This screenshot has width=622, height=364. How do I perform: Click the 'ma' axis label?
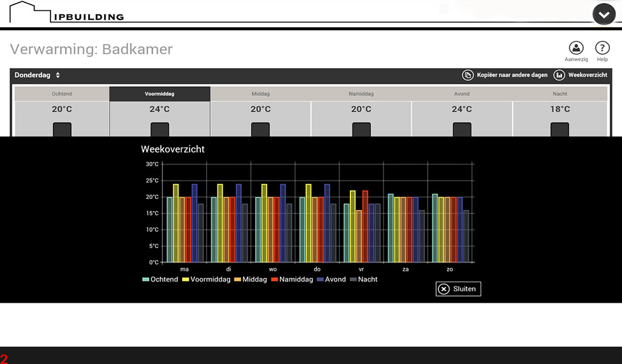click(x=185, y=269)
